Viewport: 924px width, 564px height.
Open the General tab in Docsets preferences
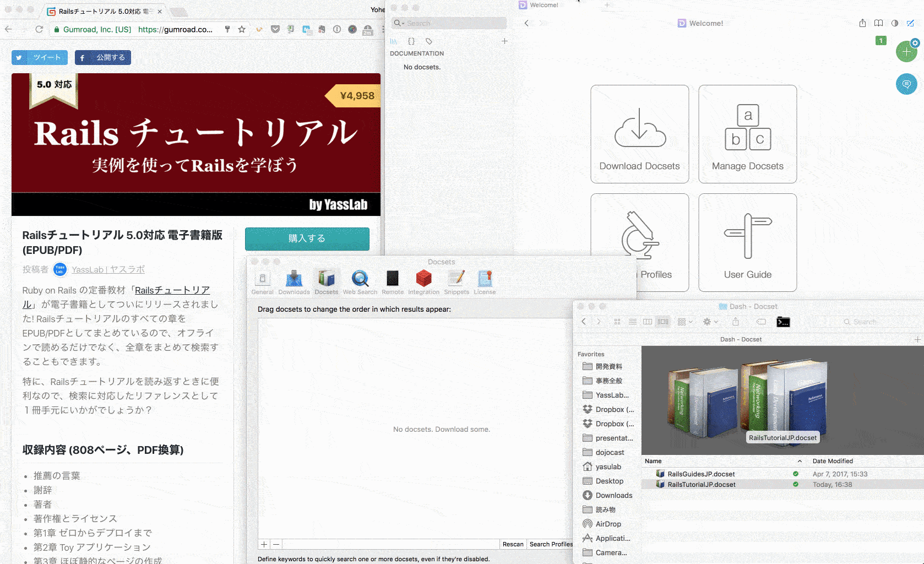262,282
